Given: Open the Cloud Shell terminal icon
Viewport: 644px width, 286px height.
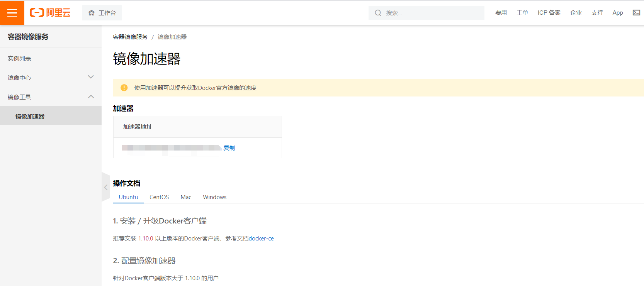Looking at the screenshot, I should tap(636, 13).
